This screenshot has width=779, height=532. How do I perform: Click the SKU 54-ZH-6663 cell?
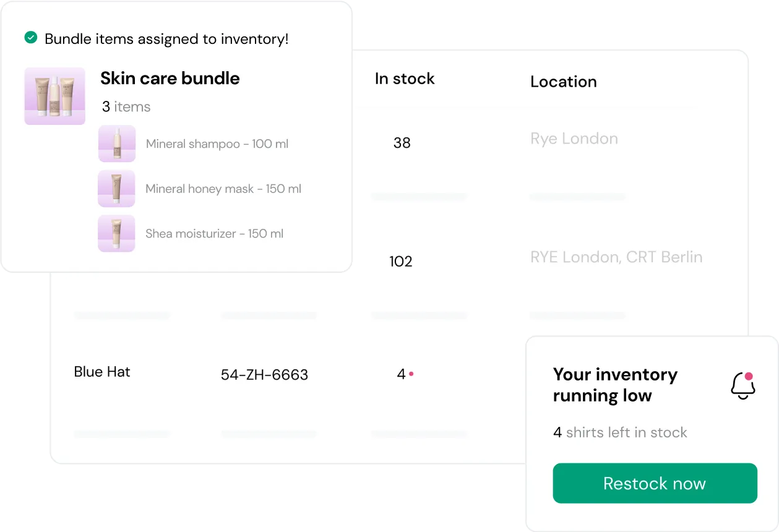(x=264, y=374)
